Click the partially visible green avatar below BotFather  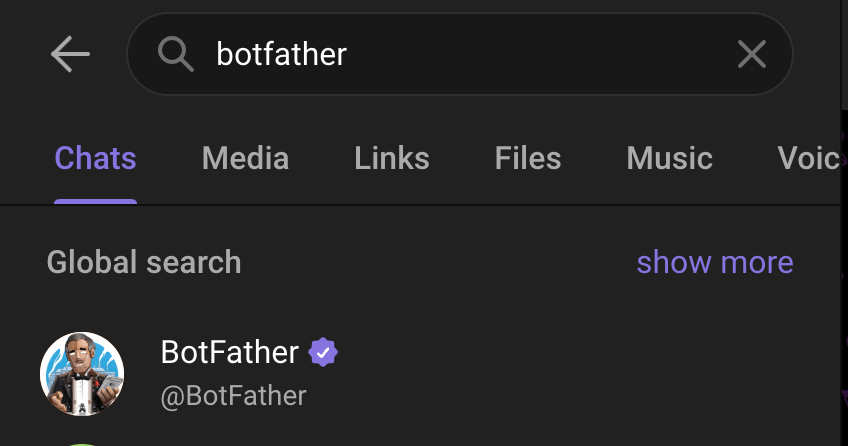pos(82,443)
